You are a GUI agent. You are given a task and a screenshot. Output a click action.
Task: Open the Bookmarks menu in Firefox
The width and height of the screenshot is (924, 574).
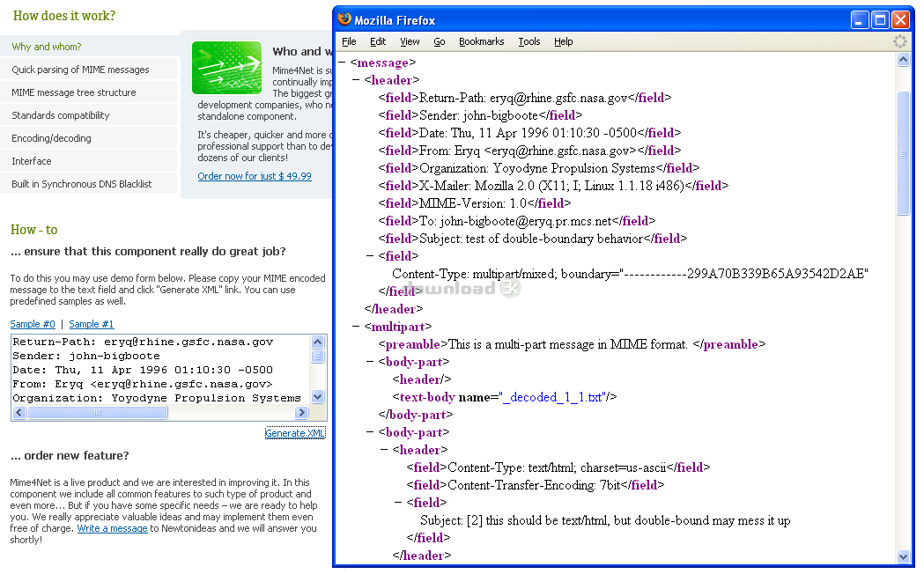(482, 41)
